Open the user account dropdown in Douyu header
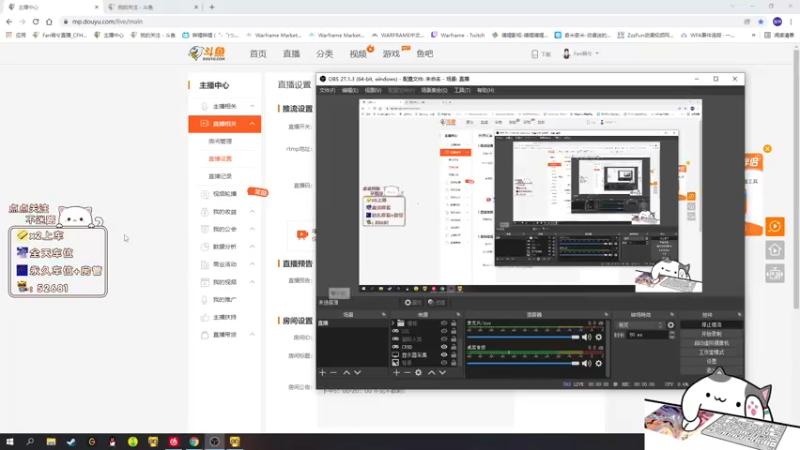Viewport: 800px width, 450px height. point(581,53)
